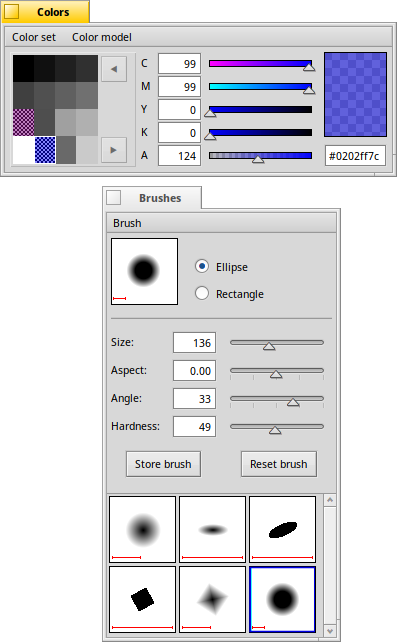The image size is (397, 642).
Task: Select the soft round brush thumbnail
Action: (142, 529)
